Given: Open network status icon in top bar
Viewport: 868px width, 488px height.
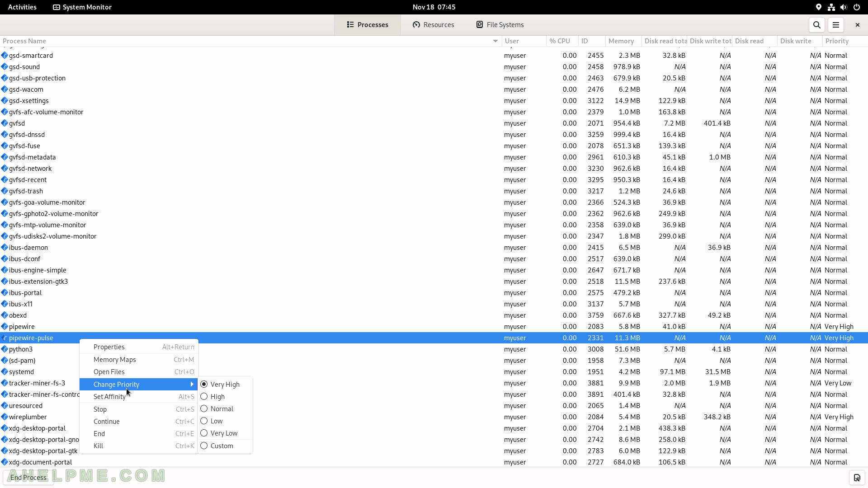Looking at the screenshot, I should click(831, 7).
